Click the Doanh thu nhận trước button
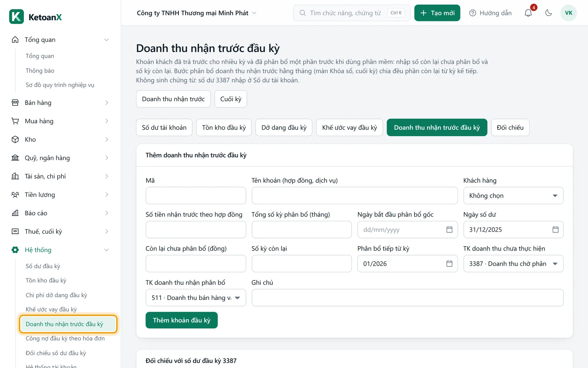Image resolution: width=588 pixels, height=368 pixels. click(173, 99)
